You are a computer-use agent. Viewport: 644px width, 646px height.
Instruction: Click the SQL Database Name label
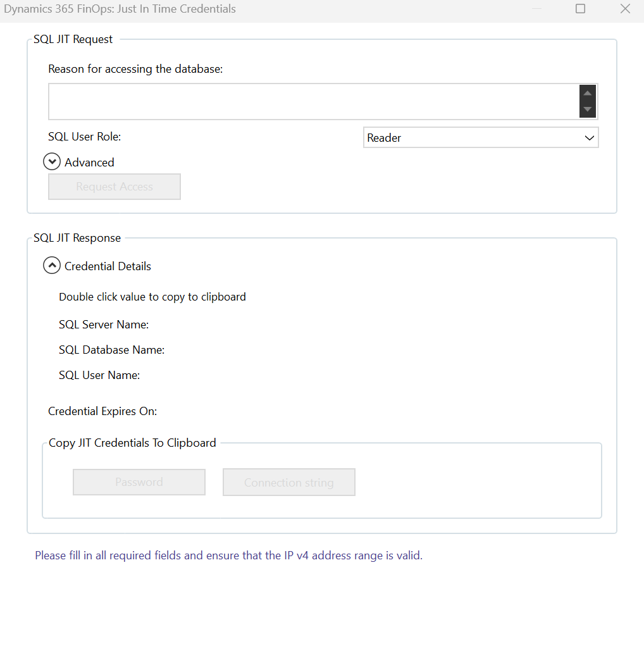coord(112,350)
